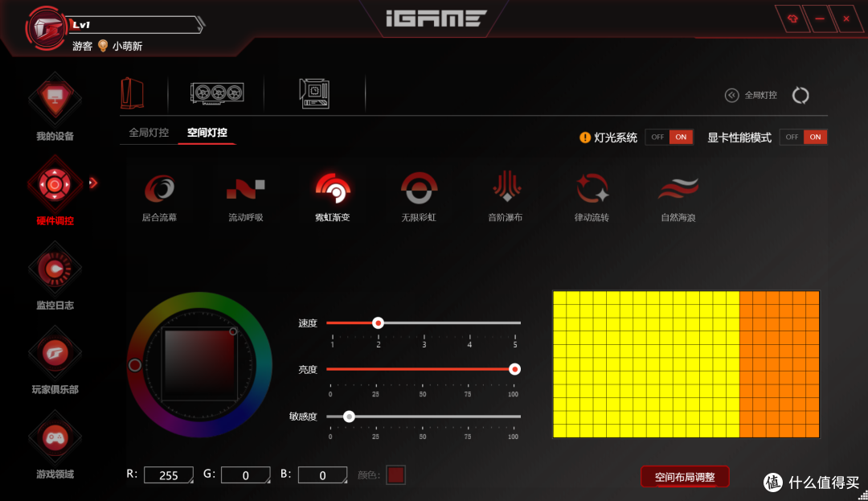Click the yellow area of the layout grid
Image resolution: width=868 pixels, height=501 pixels.
[x=646, y=364]
